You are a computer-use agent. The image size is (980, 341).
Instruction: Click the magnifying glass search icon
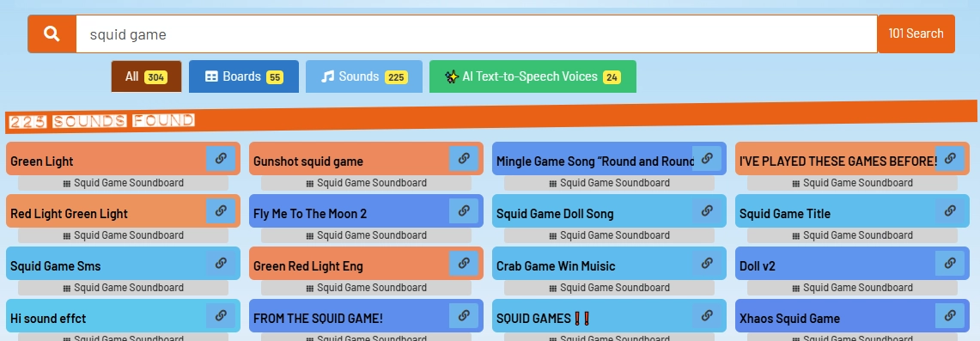(52, 33)
